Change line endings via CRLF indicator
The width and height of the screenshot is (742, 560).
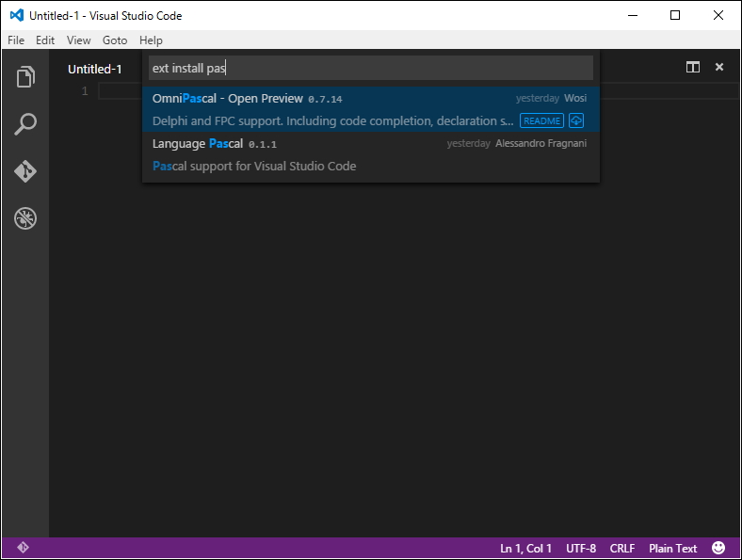(622, 548)
